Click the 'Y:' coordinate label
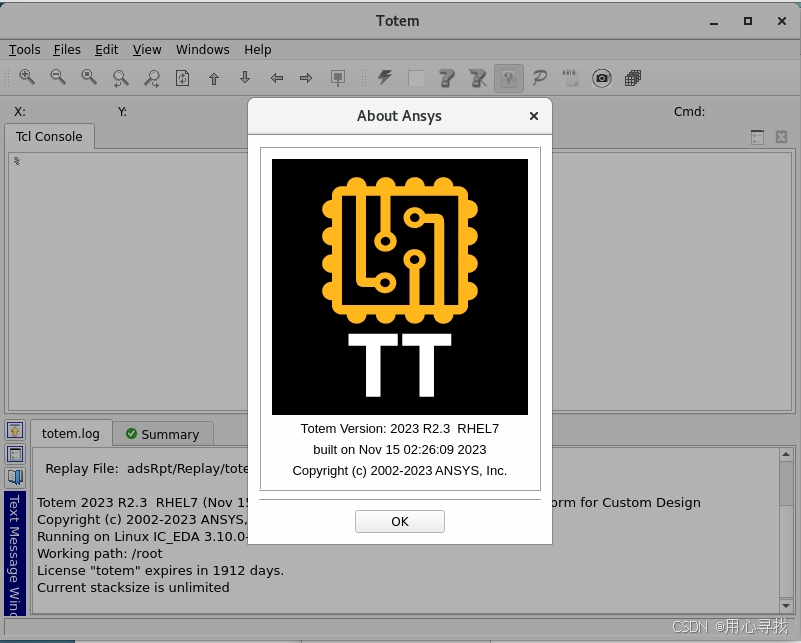Image resolution: width=801 pixels, height=643 pixels. click(123, 111)
